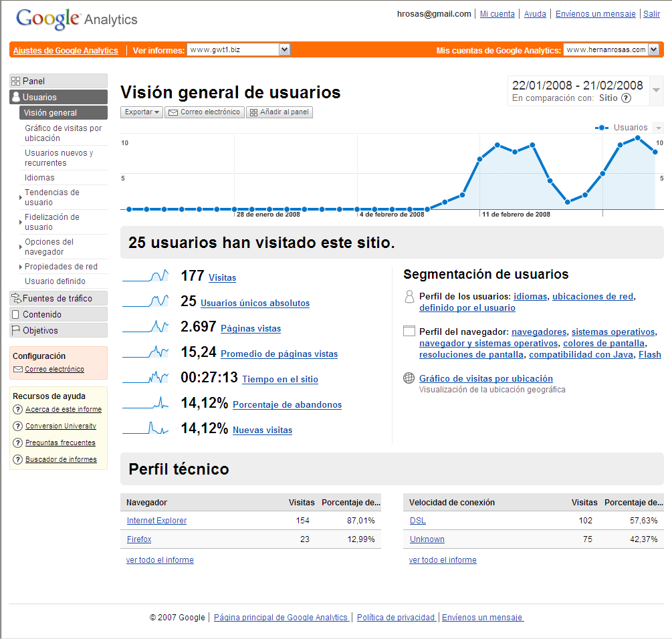Open the Visitas metric link
This screenshot has width=672, height=639.
(222, 277)
